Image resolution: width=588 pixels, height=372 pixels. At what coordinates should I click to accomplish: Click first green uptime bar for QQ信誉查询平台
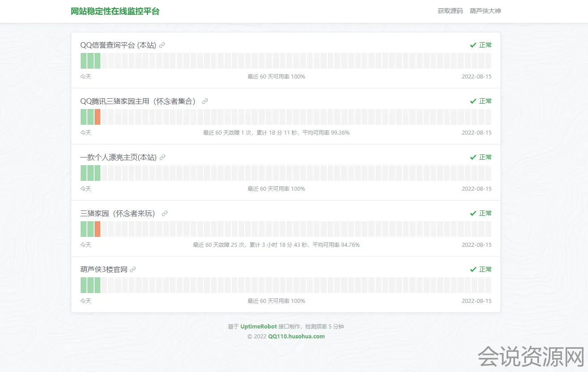[x=83, y=61]
